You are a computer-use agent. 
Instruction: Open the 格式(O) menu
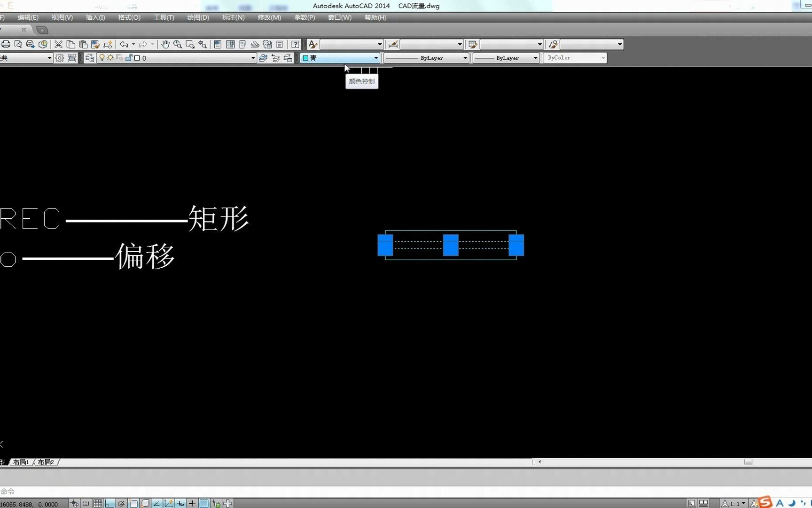point(128,17)
